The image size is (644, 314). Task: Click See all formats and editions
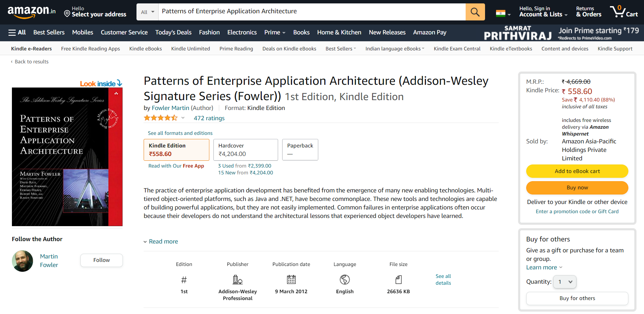(180, 133)
